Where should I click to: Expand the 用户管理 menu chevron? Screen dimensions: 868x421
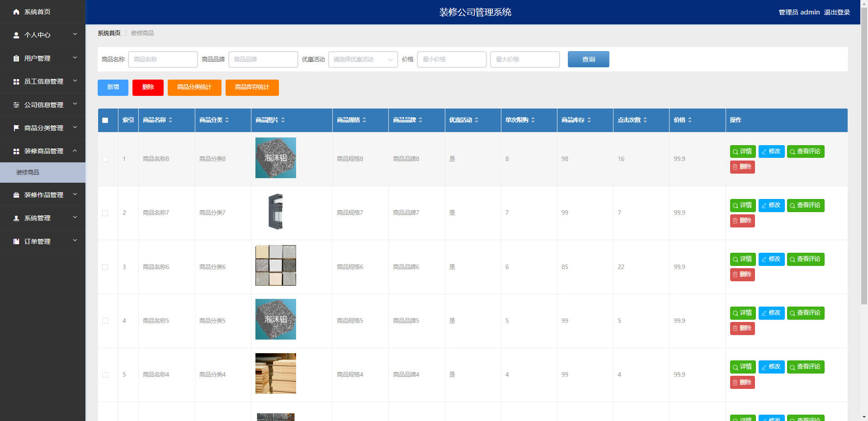pos(75,58)
